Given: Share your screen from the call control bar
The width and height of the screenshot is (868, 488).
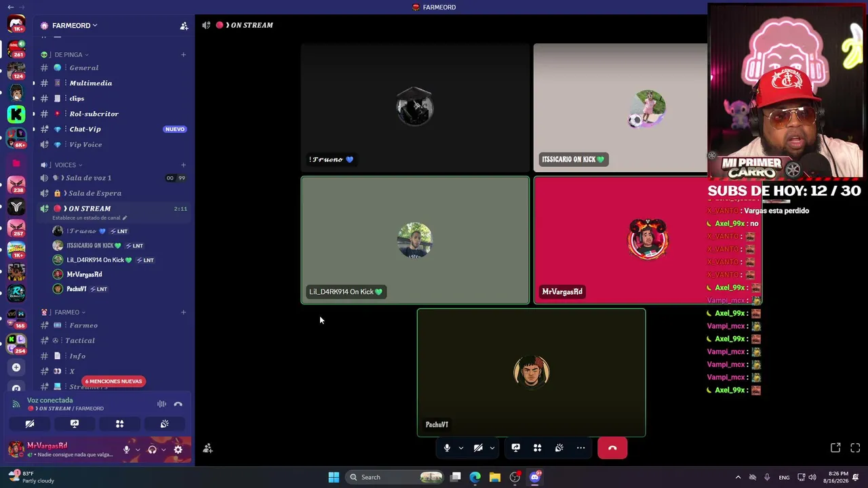Looking at the screenshot, I should (x=516, y=448).
